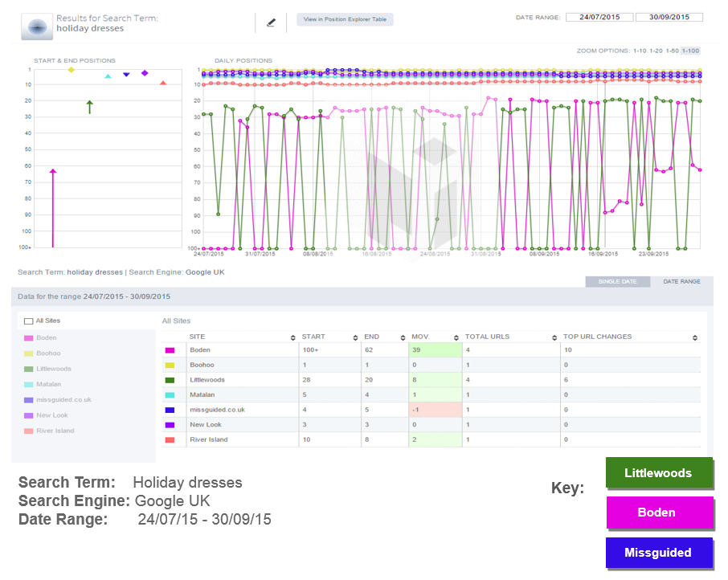Edit the end date field 30/09/2015
Screen dimensions: 728x580
point(669,17)
